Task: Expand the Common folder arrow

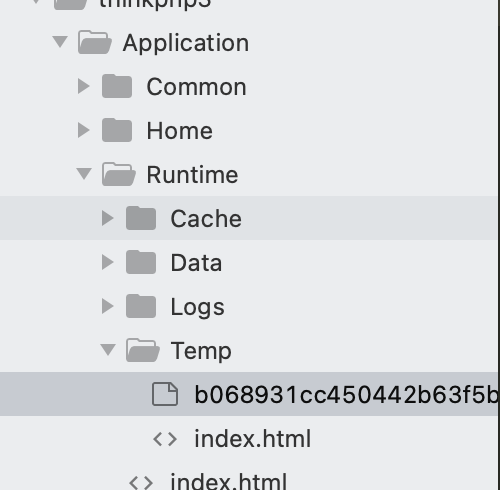Action: coord(84,86)
